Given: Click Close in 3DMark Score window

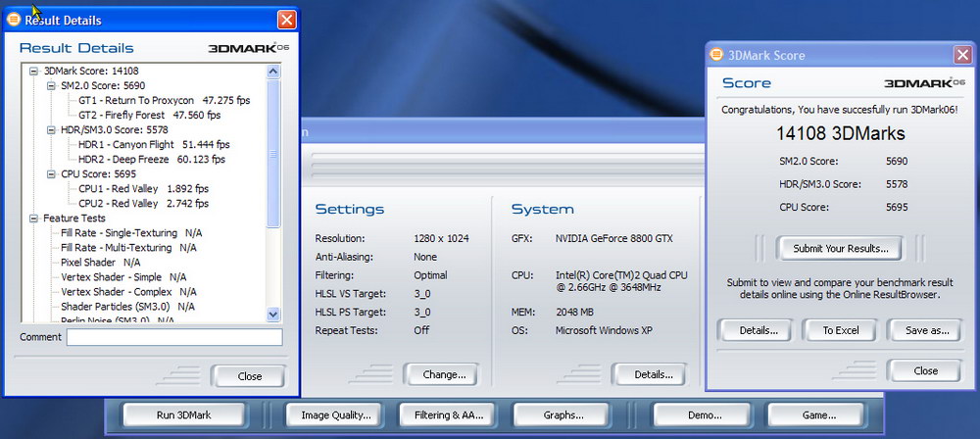Looking at the screenshot, I should tap(926, 370).
